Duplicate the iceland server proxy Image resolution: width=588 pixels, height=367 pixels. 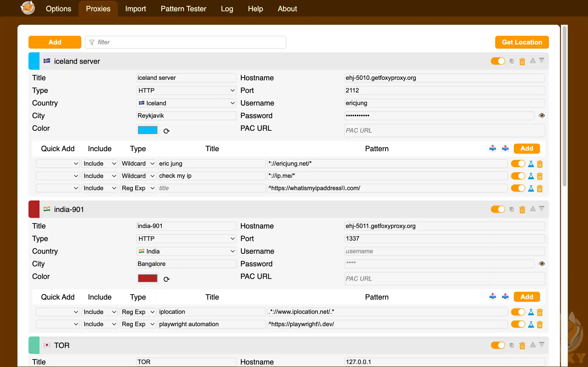[x=512, y=61]
